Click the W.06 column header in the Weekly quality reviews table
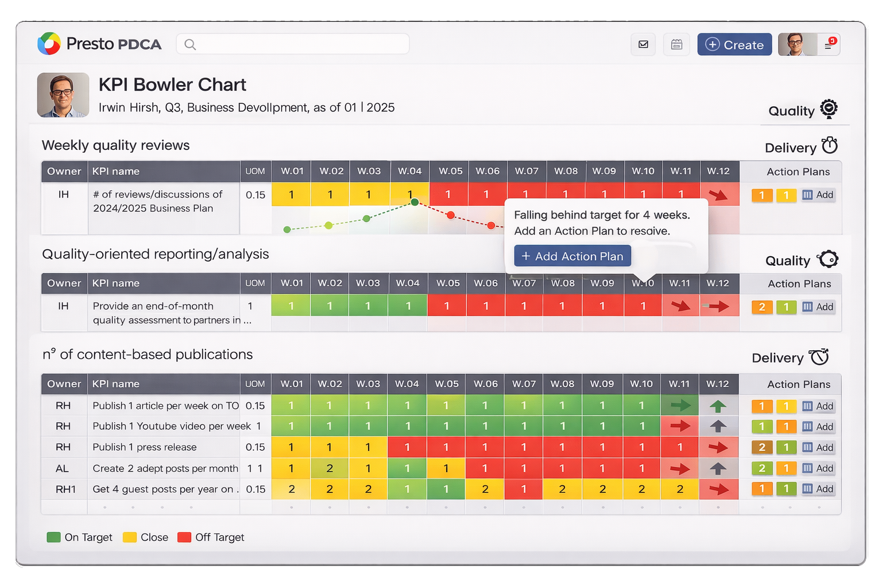 488,171
